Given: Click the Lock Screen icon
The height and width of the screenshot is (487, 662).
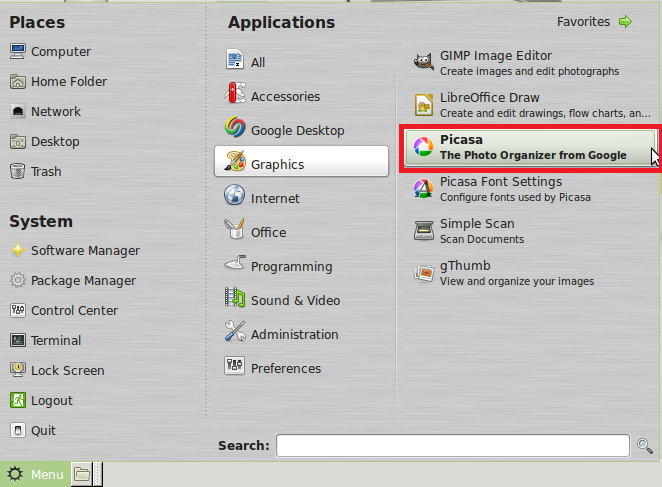Looking at the screenshot, I should coord(18,370).
